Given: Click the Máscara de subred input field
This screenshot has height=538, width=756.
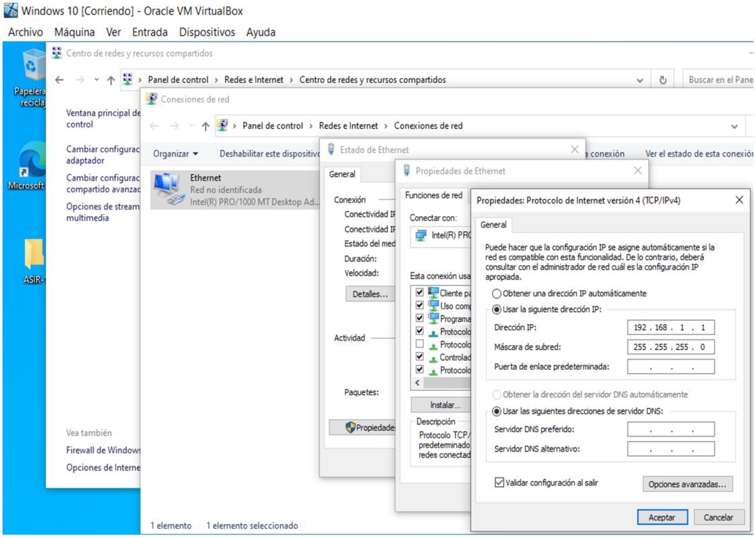Looking at the screenshot, I should [x=671, y=347].
